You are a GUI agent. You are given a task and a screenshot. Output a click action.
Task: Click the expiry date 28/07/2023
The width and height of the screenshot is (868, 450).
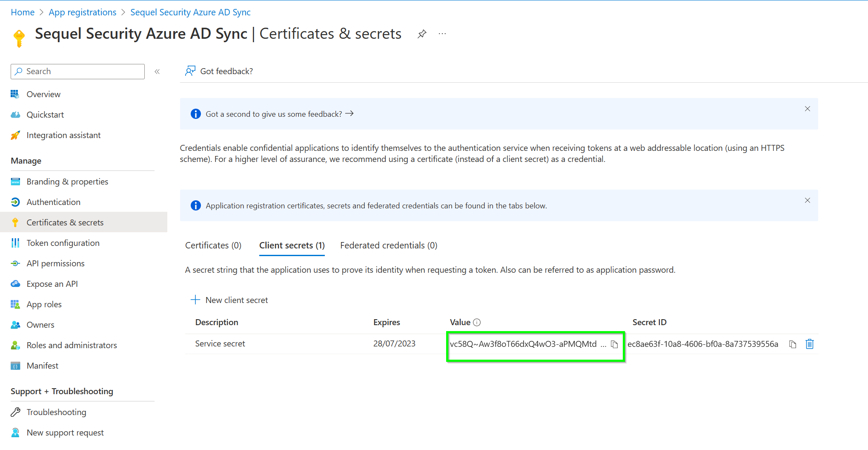pyautogui.click(x=394, y=343)
